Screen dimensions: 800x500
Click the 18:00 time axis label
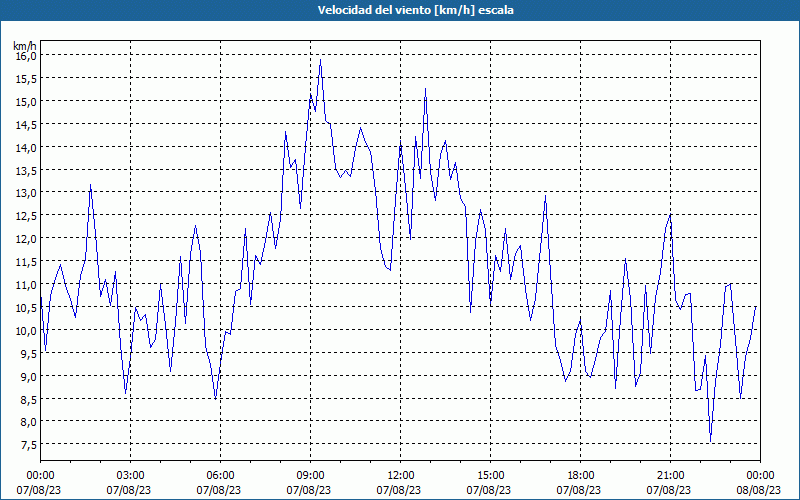tap(580, 476)
